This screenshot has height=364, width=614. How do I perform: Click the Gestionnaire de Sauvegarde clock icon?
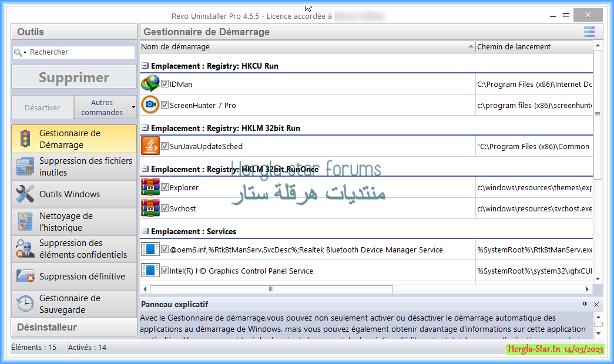pyautogui.click(x=25, y=304)
